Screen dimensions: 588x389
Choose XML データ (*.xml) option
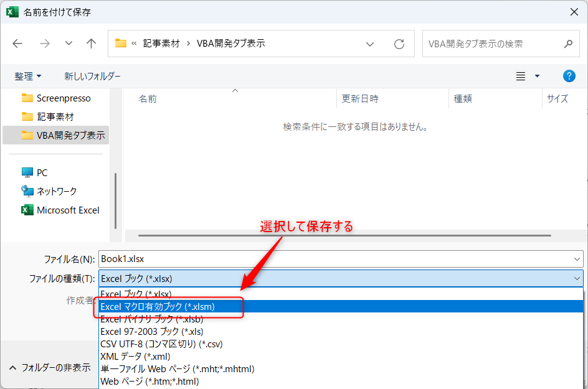tap(341, 357)
